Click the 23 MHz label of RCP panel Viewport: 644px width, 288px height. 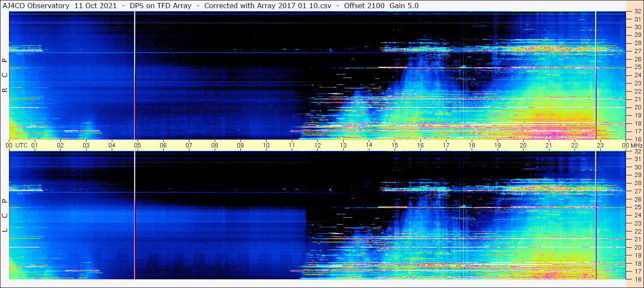[x=637, y=83]
